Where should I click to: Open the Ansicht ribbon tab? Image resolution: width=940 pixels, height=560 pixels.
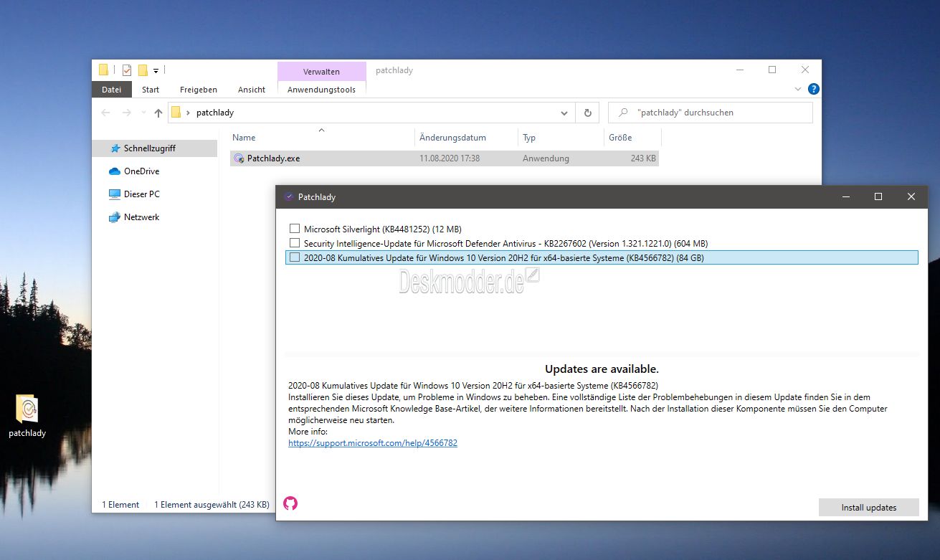(x=252, y=90)
